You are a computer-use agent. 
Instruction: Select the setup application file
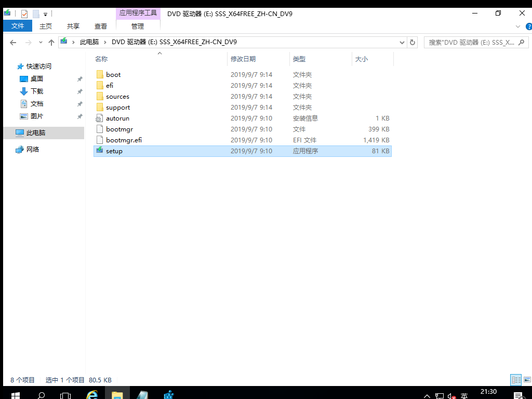click(x=243, y=151)
